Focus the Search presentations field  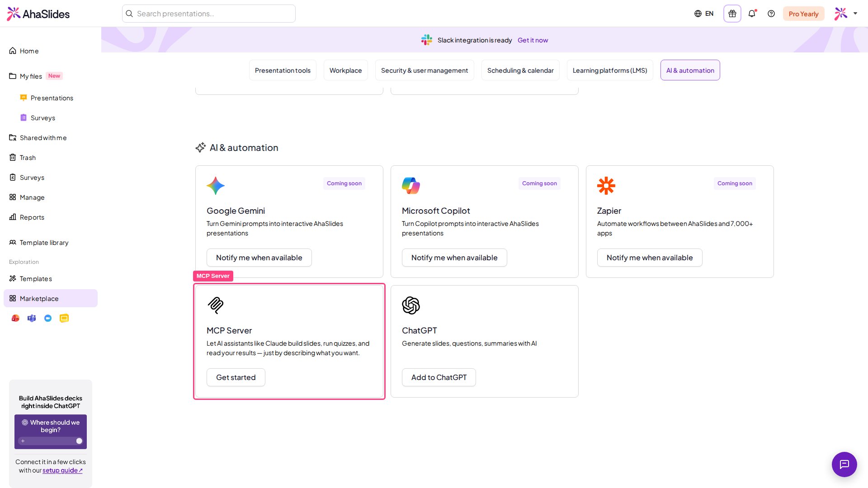[209, 14]
